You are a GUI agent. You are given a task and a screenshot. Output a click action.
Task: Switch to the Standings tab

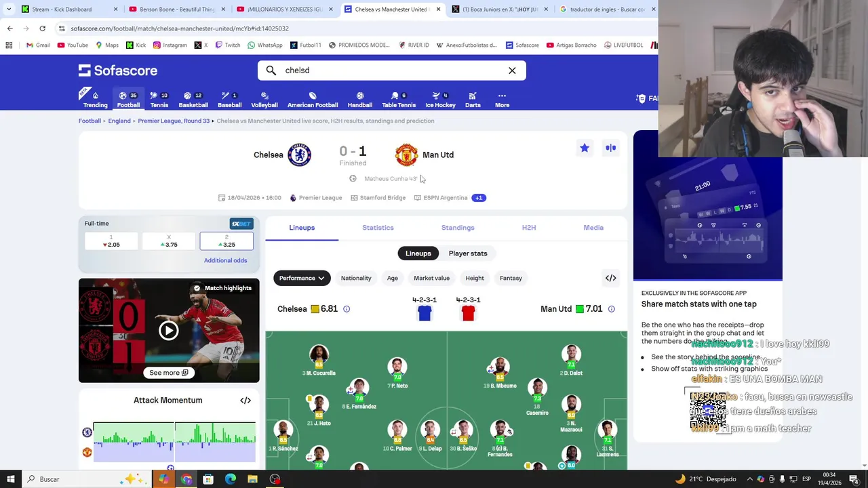point(458,228)
